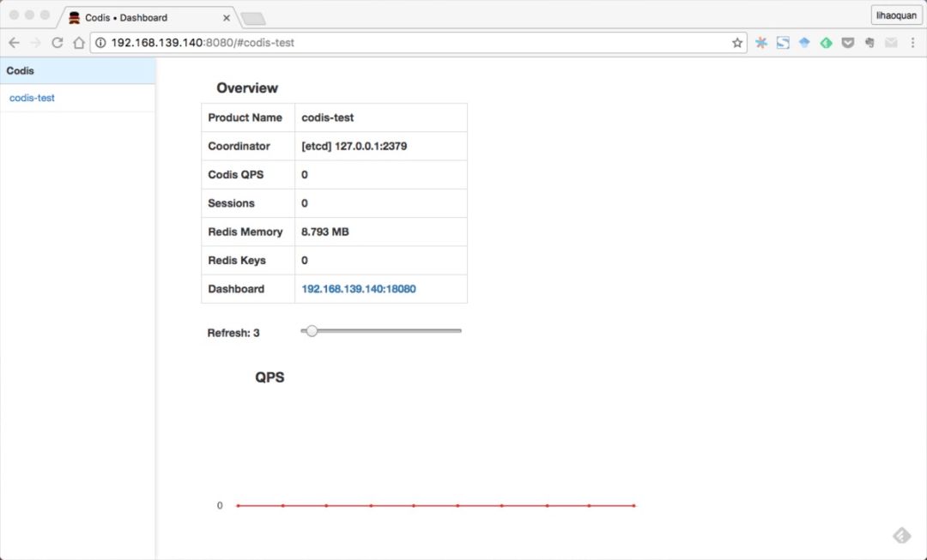Click the site info icon in address bar
Screen dimensions: 927x560
pos(101,43)
